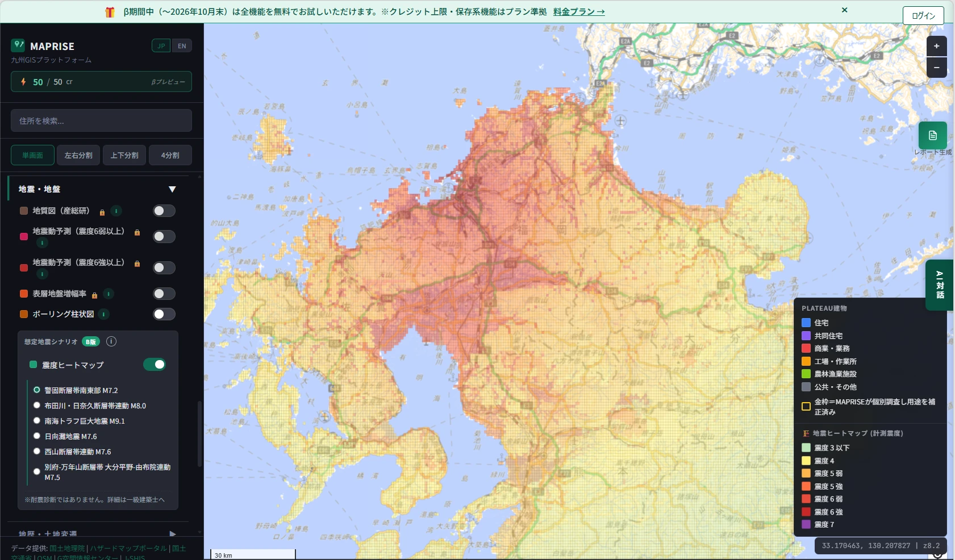The height and width of the screenshot is (560, 955).
Task: Zoom in the map with plus button
Action: 936,46
